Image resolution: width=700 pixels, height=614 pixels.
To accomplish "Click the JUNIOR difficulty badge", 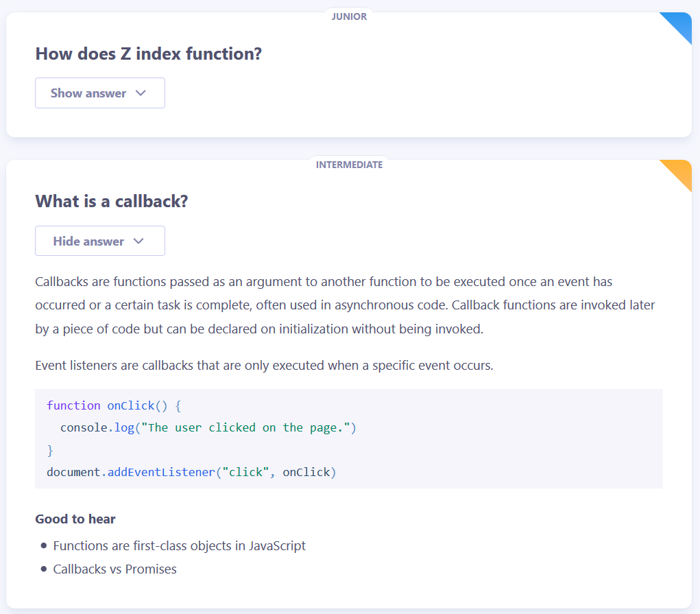I will point(349,16).
